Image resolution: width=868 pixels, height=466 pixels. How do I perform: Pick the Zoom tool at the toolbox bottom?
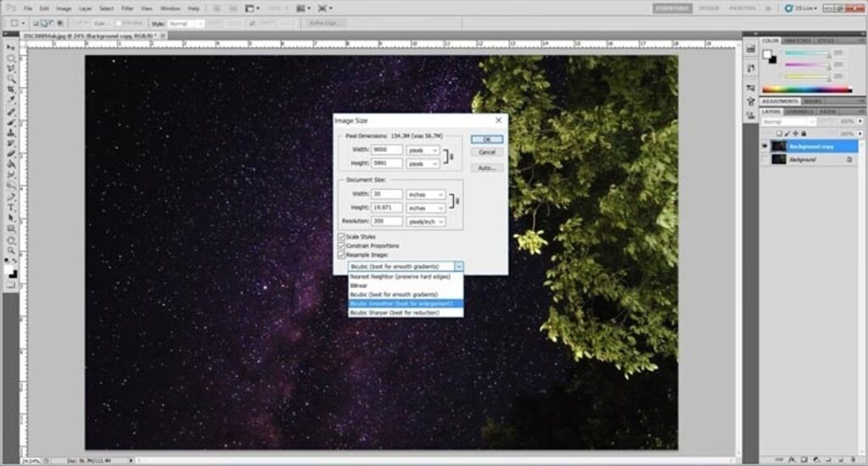tap(12, 251)
